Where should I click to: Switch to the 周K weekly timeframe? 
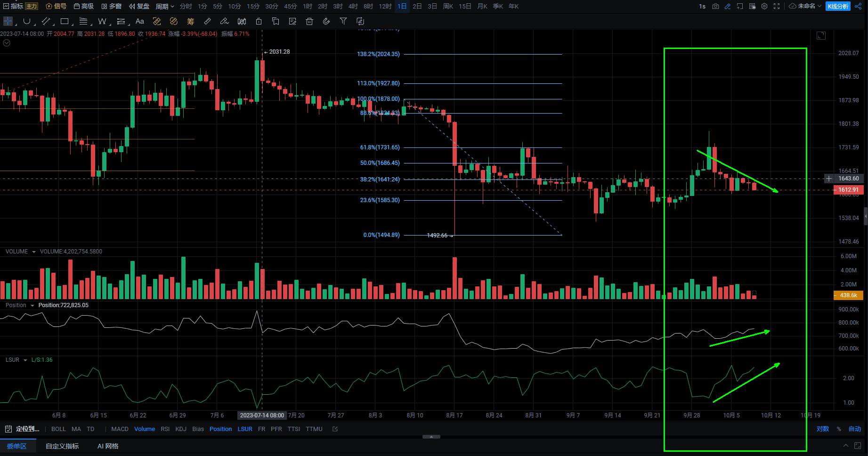(448, 6)
